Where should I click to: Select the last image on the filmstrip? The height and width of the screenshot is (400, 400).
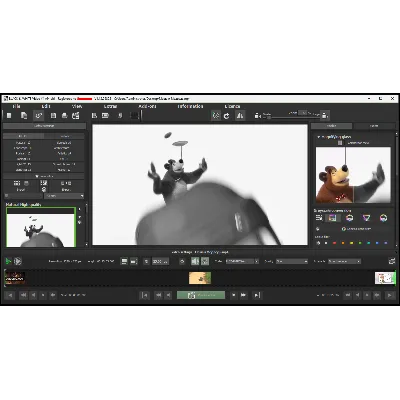(385, 278)
